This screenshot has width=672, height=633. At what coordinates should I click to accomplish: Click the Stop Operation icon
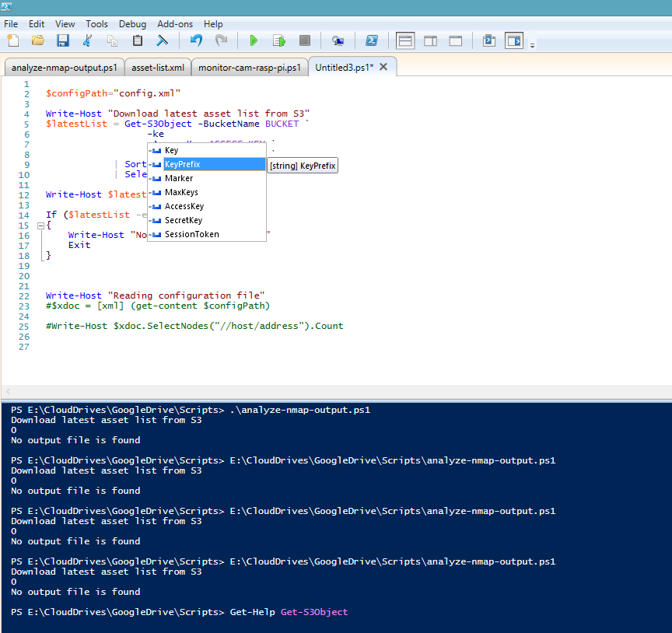(304, 40)
